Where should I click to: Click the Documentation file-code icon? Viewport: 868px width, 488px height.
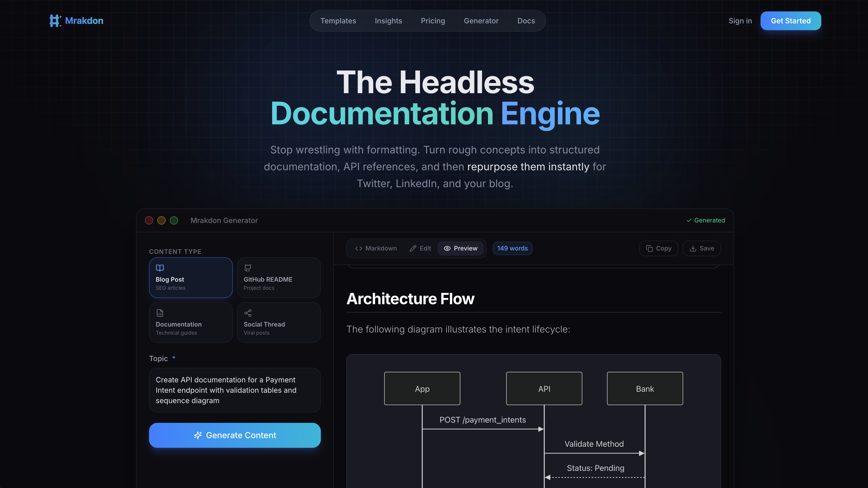click(x=160, y=313)
